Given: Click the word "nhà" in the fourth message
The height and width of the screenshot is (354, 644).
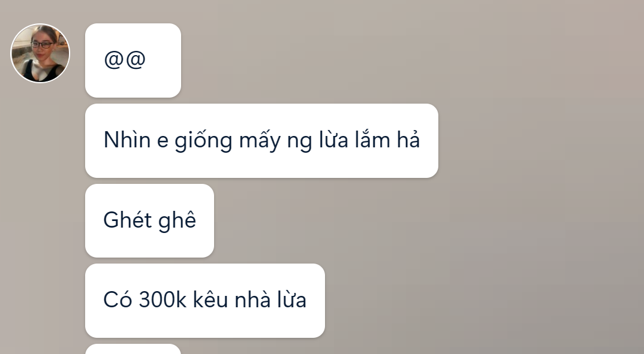Looking at the screenshot, I should pos(252,300).
